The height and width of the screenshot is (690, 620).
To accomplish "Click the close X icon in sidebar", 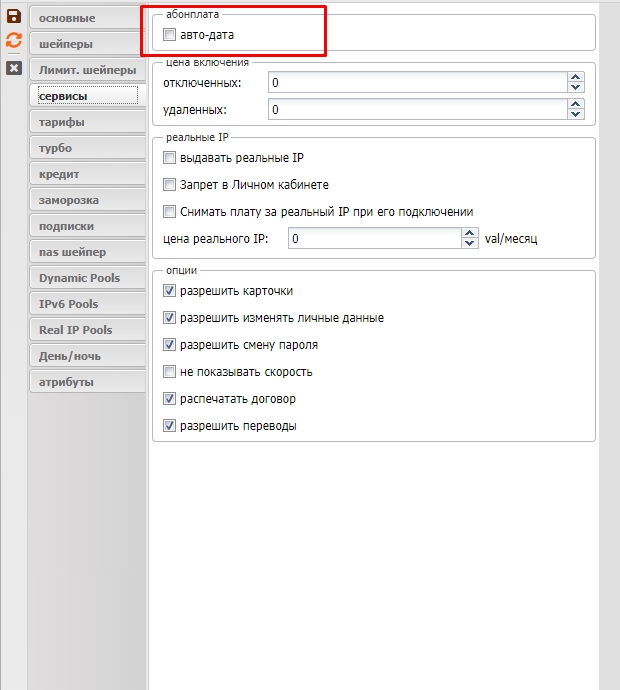I will (x=14, y=67).
